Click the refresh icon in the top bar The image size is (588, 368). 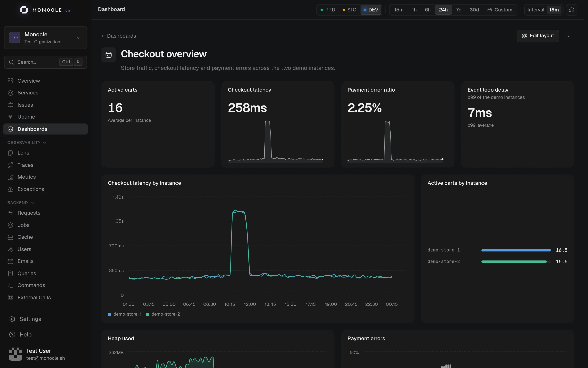point(571,10)
